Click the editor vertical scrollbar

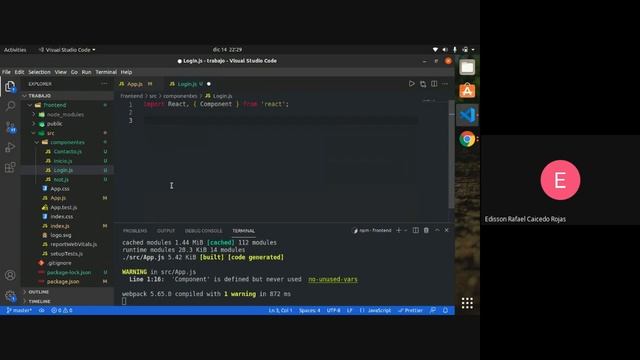pyautogui.click(x=451, y=155)
